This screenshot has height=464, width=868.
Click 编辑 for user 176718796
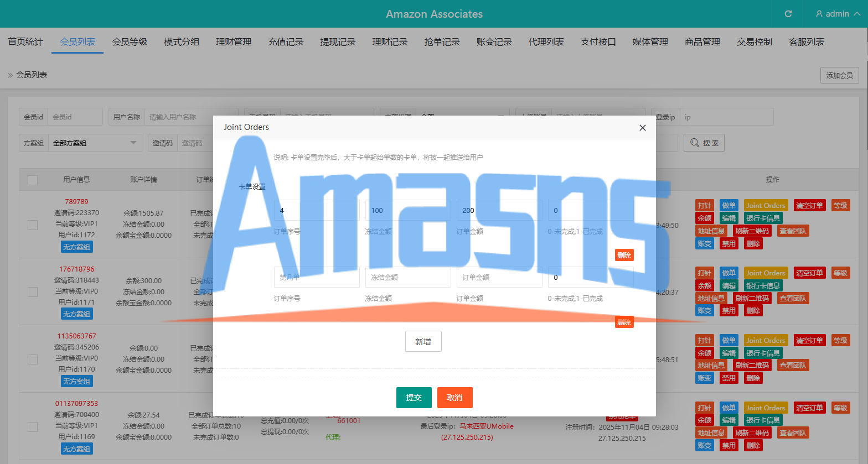[x=728, y=286]
